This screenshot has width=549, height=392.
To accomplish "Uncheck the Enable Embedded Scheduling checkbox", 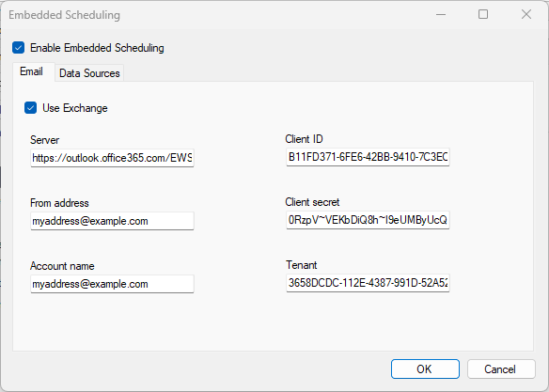I will click(x=19, y=48).
